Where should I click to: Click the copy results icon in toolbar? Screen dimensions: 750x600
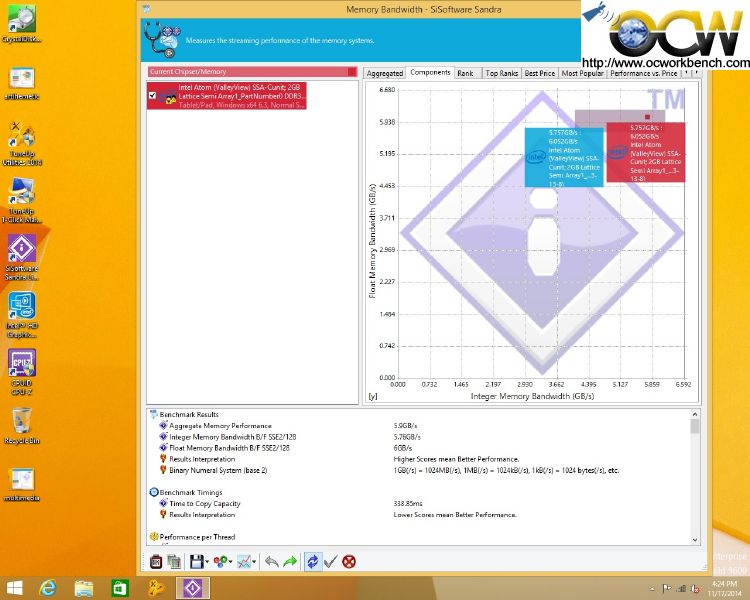coord(174,561)
